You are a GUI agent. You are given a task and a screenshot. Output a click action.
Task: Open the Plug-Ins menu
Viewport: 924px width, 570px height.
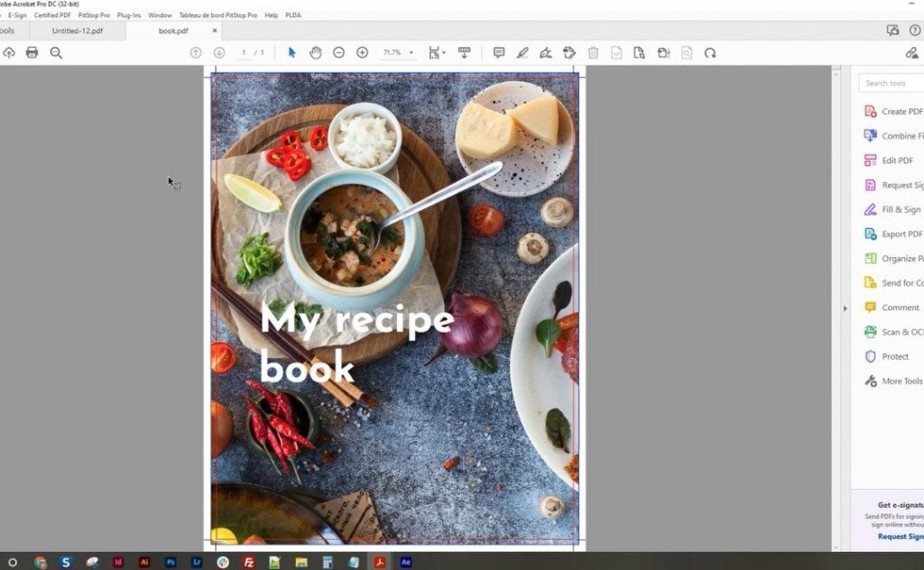[128, 15]
